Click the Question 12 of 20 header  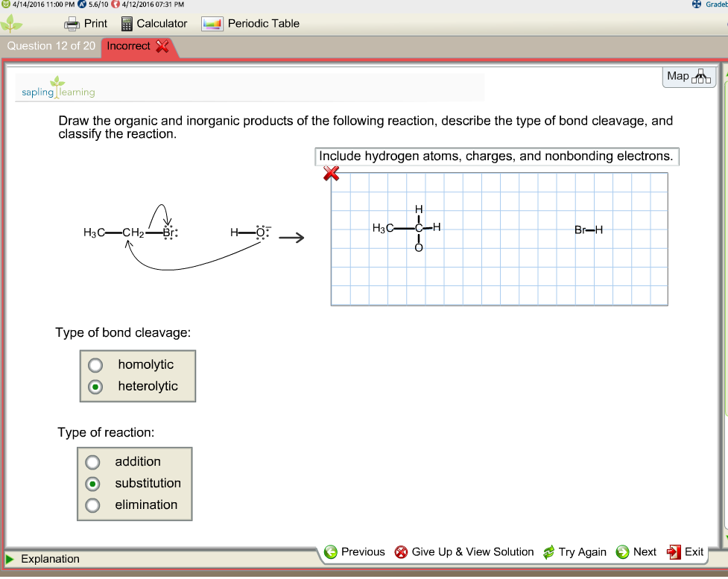click(51, 45)
